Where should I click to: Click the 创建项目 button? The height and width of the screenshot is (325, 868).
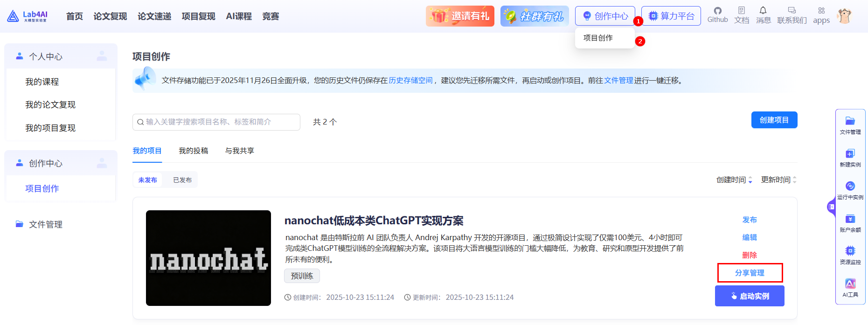pyautogui.click(x=774, y=120)
